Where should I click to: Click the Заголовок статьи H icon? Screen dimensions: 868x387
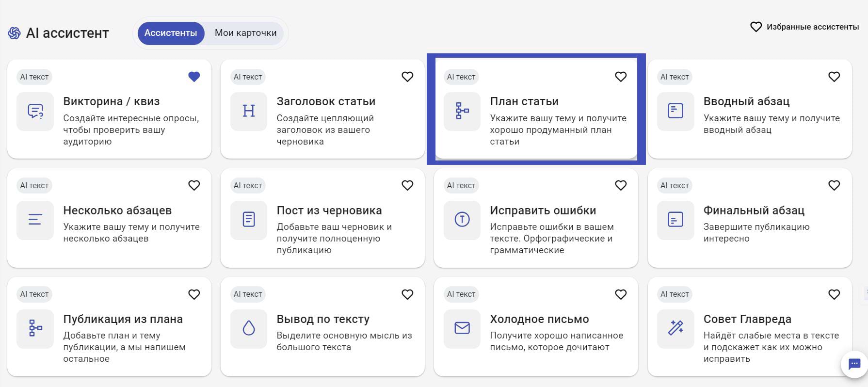coord(248,111)
